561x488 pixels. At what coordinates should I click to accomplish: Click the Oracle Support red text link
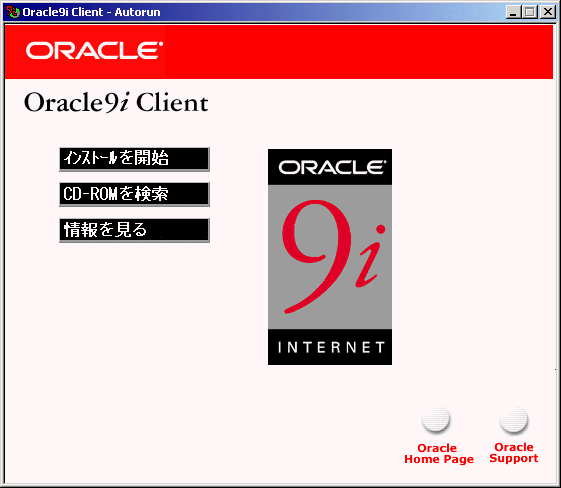[x=514, y=453]
